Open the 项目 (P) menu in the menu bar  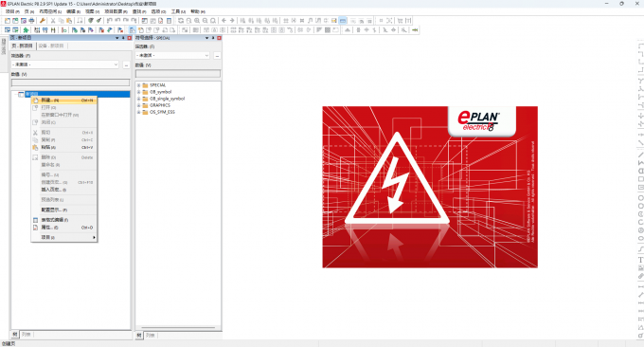[x=12, y=11]
